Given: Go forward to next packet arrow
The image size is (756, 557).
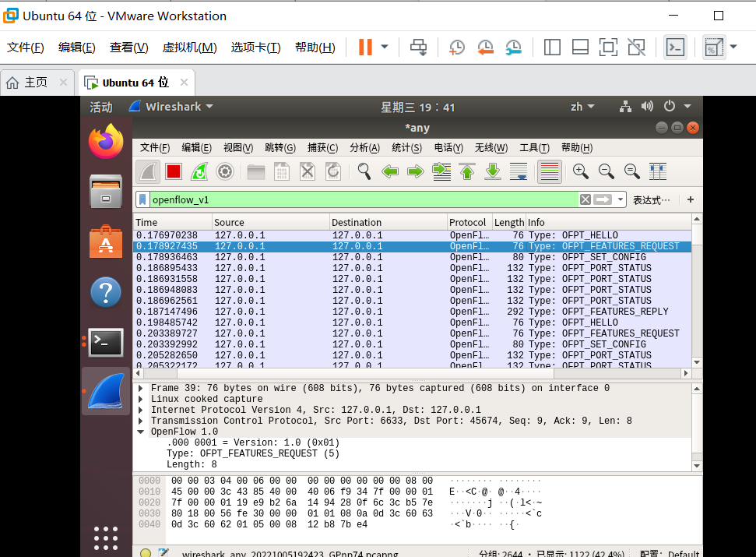Looking at the screenshot, I should [415, 171].
